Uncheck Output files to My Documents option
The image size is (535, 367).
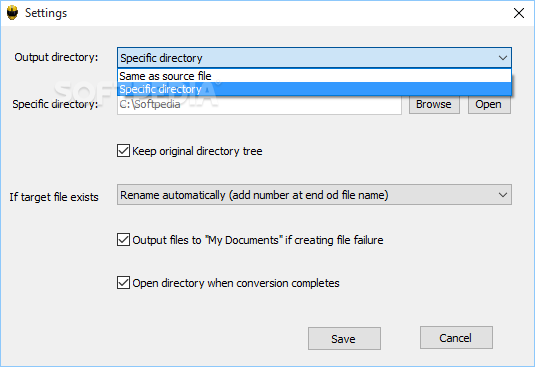pos(123,240)
